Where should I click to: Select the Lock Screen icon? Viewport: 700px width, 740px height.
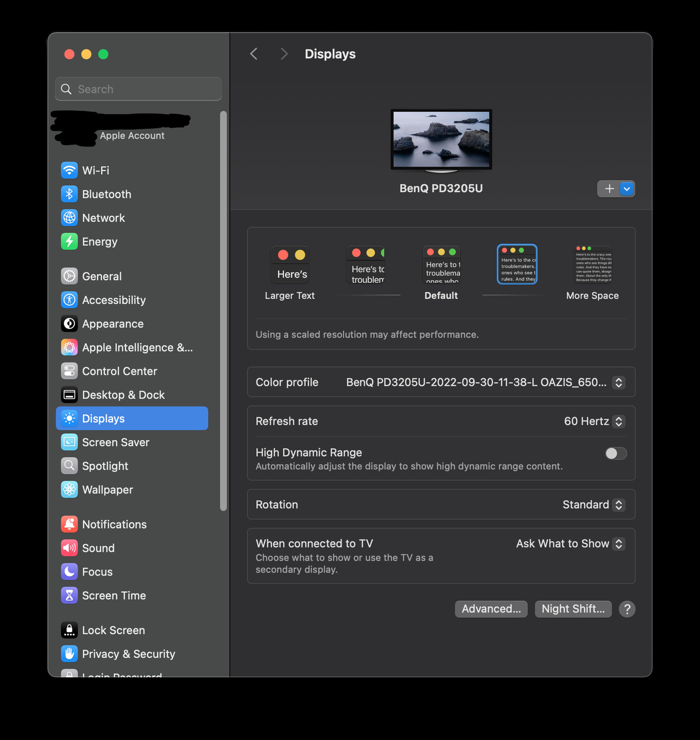tap(70, 630)
